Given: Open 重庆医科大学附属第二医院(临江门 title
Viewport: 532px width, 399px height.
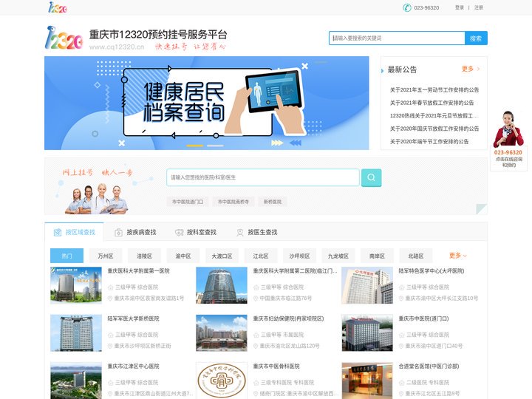Looking at the screenshot, I should coord(295,270).
